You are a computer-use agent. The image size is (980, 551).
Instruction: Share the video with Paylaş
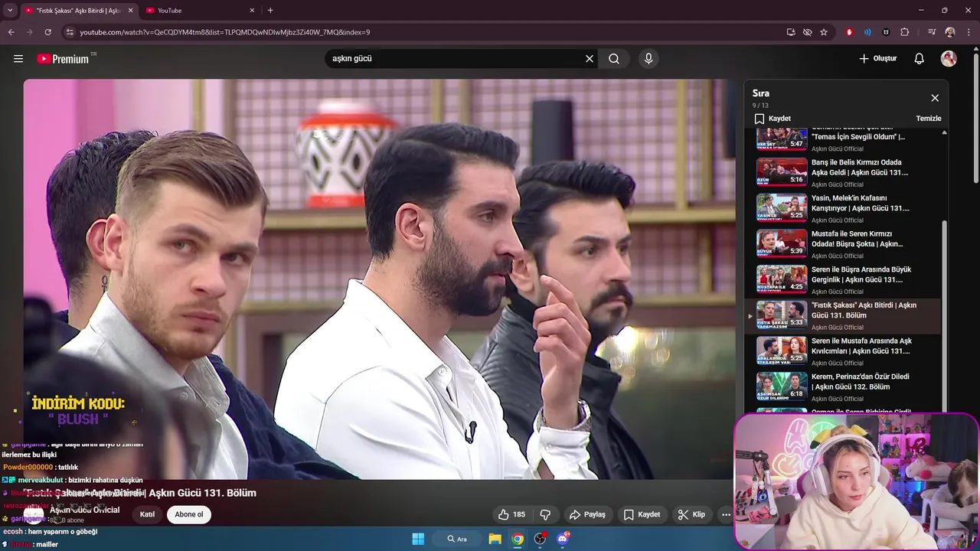587,515
